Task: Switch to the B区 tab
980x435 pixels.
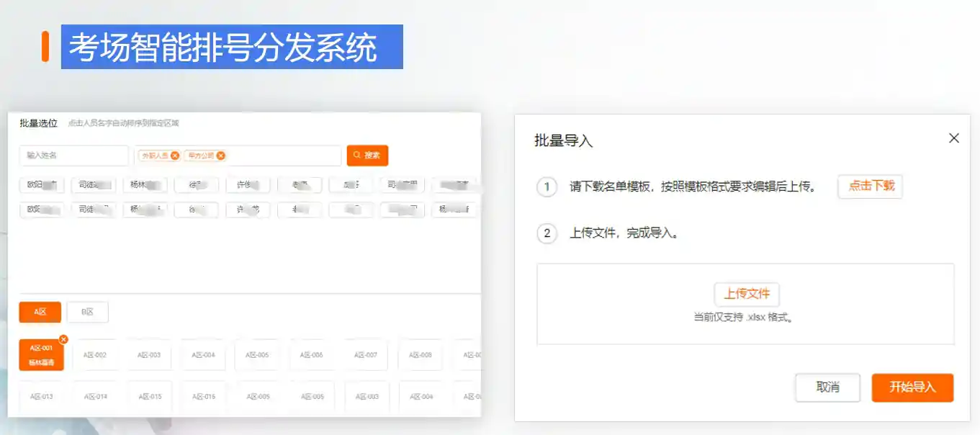Action: pyautogui.click(x=87, y=312)
